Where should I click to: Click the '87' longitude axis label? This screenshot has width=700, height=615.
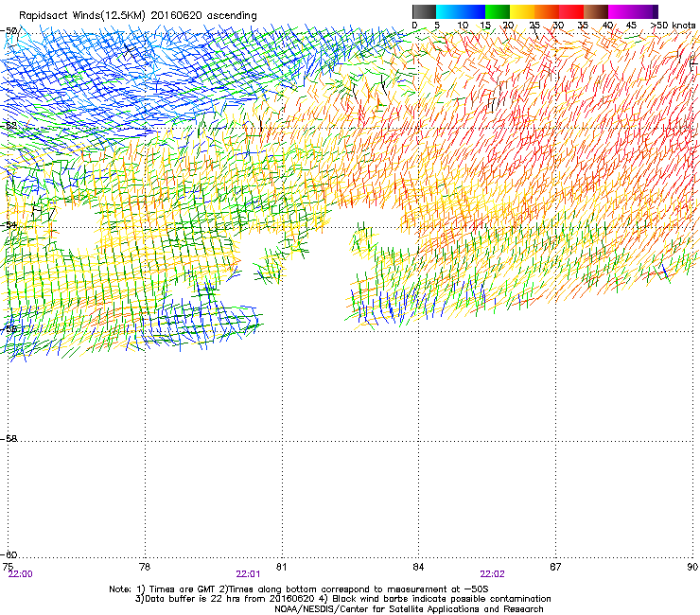(x=555, y=567)
